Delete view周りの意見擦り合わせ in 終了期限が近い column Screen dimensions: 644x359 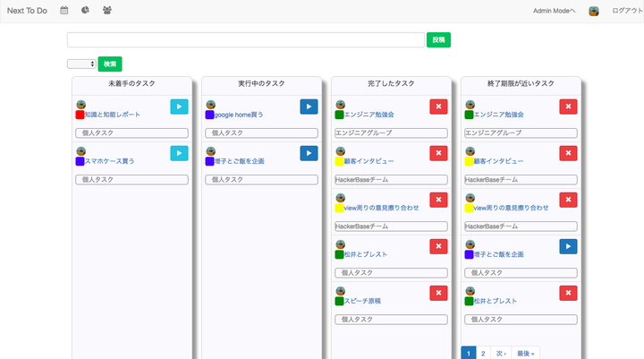tap(569, 200)
